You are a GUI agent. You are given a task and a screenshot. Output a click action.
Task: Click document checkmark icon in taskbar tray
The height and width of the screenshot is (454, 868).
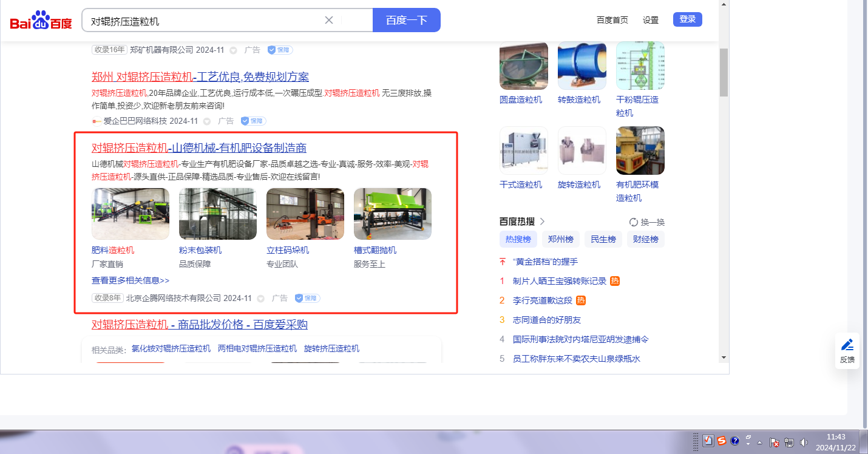[x=708, y=441]
